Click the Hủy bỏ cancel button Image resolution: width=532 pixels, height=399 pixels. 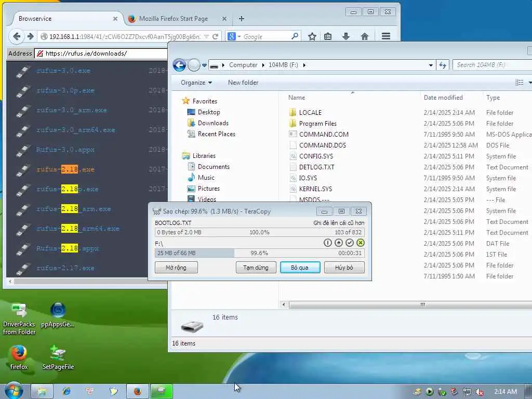click(344, 268)
